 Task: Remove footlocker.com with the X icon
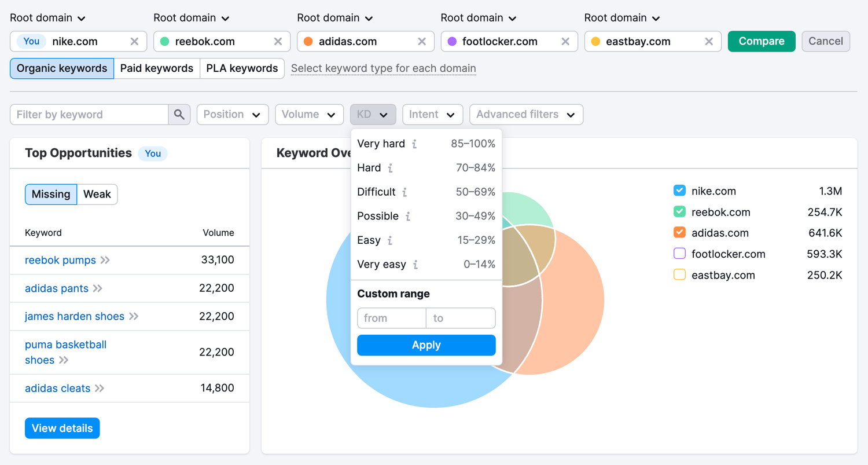[565, 41]
